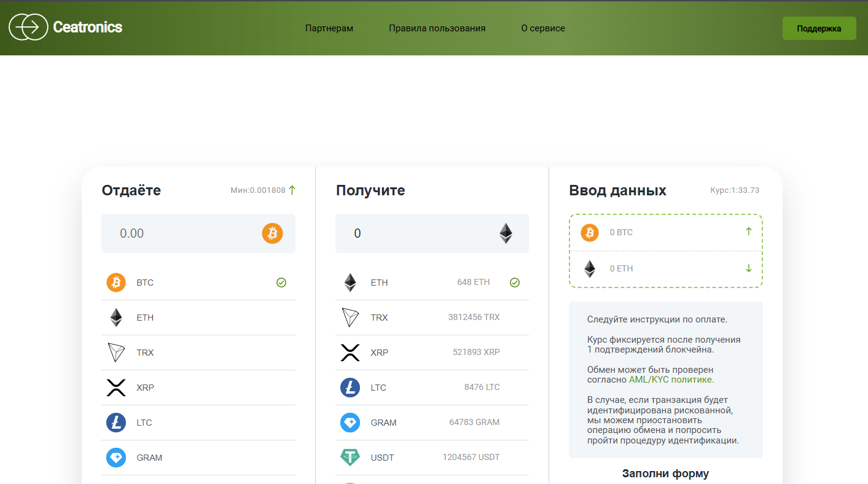Click the Ethereum icon in the Ввод данных summary
868x484 pixels.
(x=590, y=268)
